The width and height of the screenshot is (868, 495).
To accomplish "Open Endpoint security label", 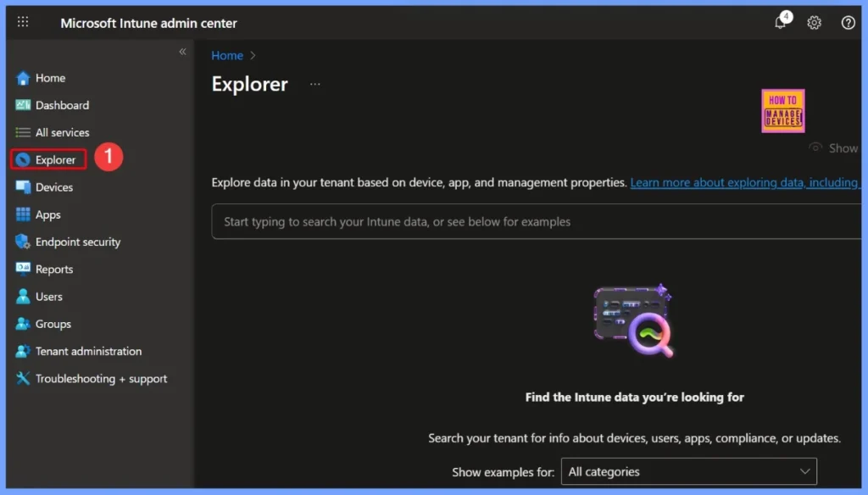I will (78, 242).
